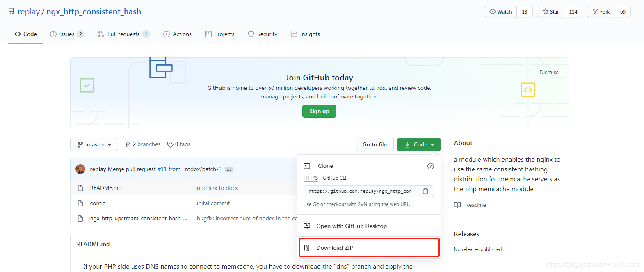Screen dimensions: 644x272
Task: Click the README.md heading in the readme box
Action: coord(93,244)
